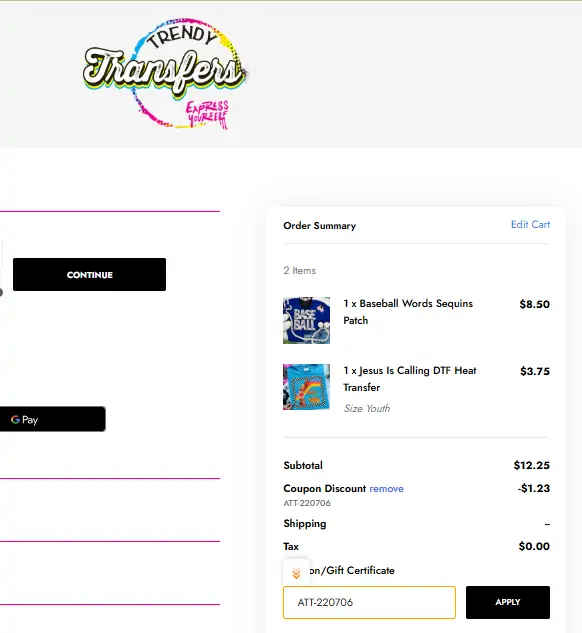Click the $8.50 item price
Screen dimensions: 582x633
pyautogui.click(x=534, y=304)
